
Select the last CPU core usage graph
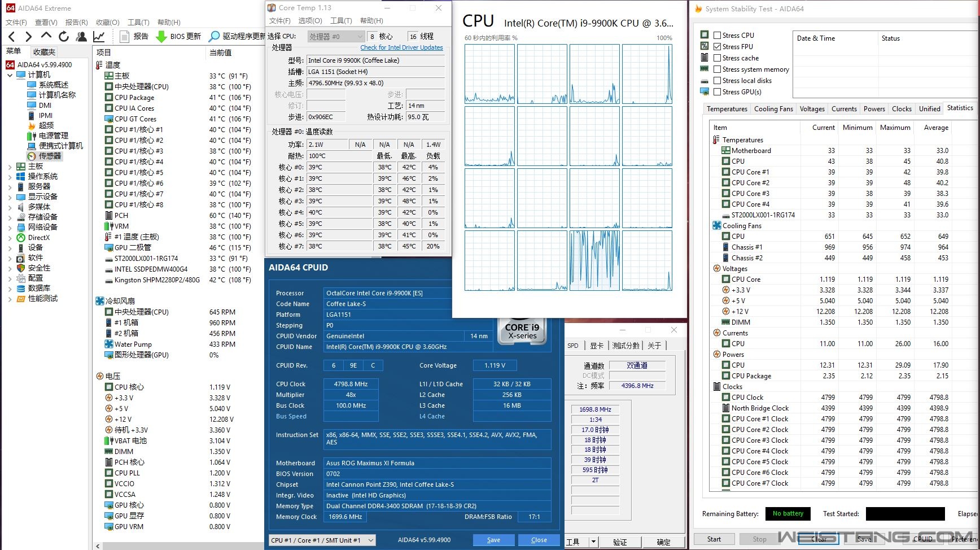(x=648, y=261)
